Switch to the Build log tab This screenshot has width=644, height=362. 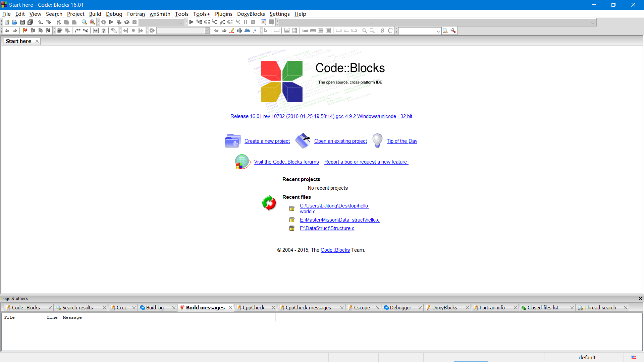coord(155,308)
